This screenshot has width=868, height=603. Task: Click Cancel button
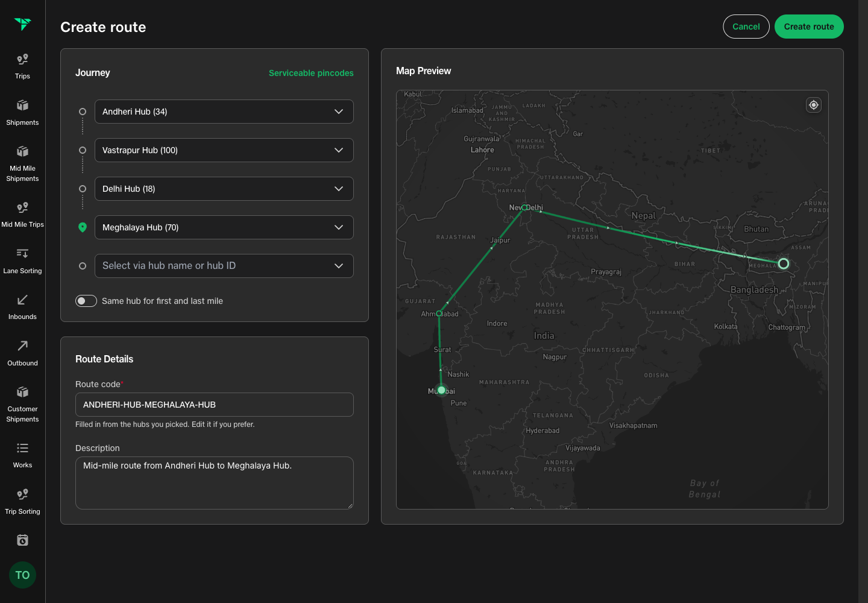746,27
